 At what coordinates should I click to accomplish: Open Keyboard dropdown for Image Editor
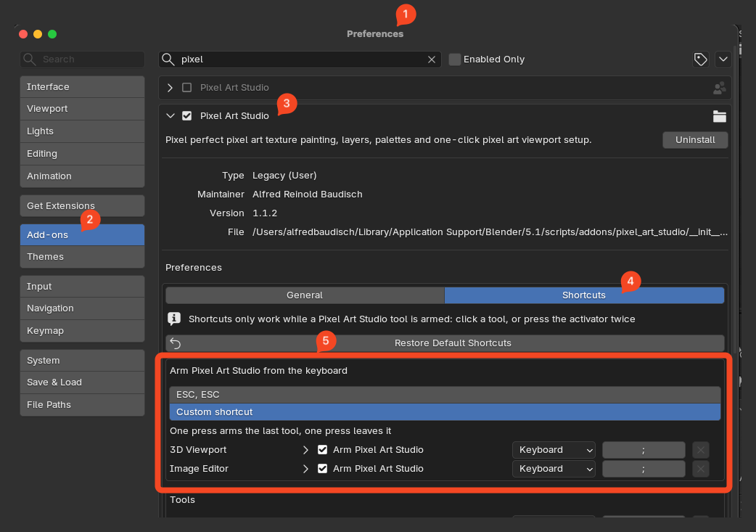554,469
